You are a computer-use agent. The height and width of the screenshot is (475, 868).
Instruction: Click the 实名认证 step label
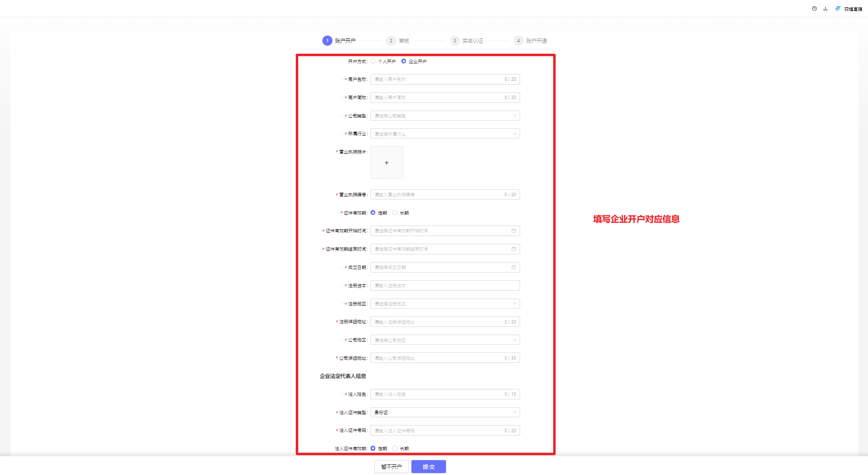pos(472,41)
